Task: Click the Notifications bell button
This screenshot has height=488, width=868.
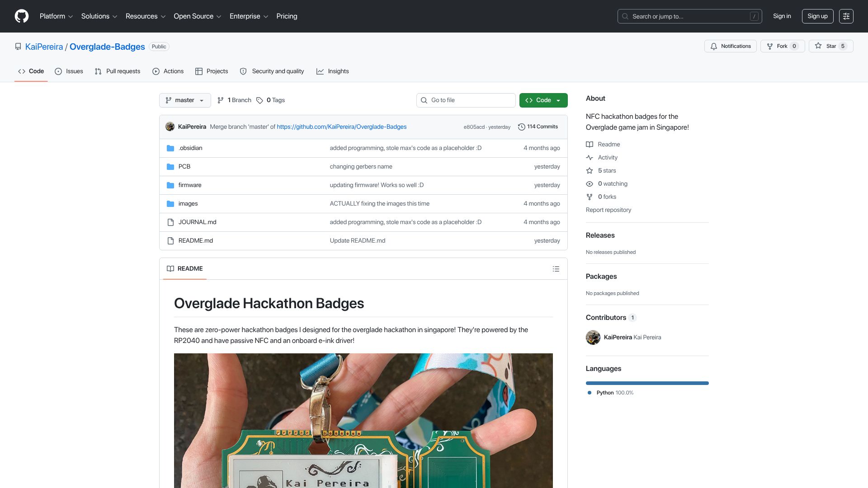Action: [730, 46]
